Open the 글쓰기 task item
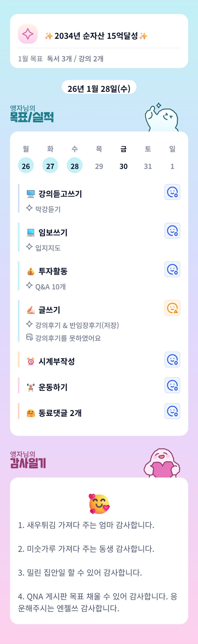 [x=49, y=310]
